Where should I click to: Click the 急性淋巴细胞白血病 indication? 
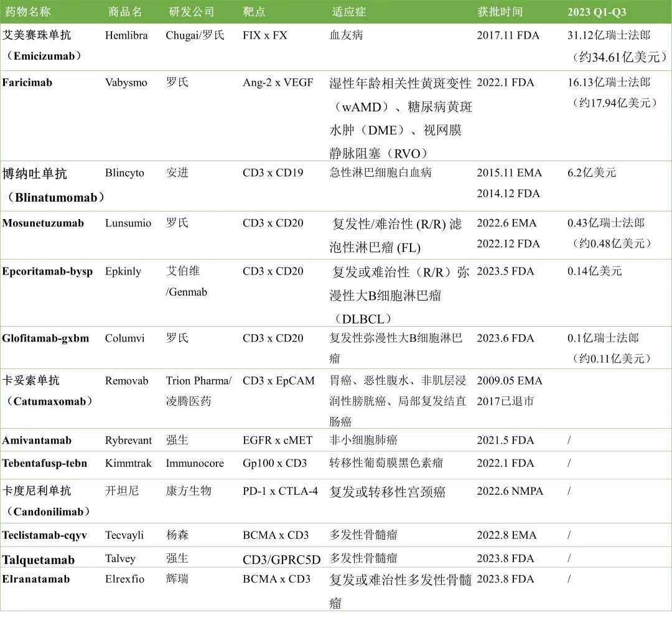381,173
